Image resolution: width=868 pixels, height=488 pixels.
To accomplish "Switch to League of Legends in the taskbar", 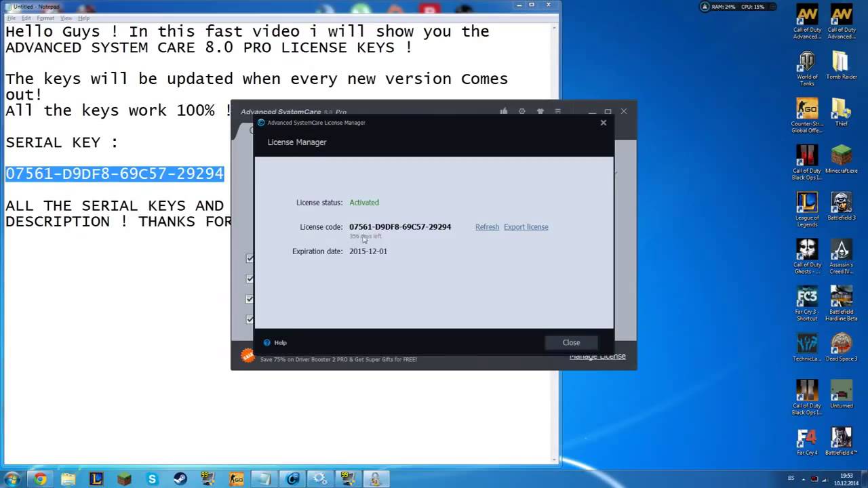I will (x=96, y=479).
